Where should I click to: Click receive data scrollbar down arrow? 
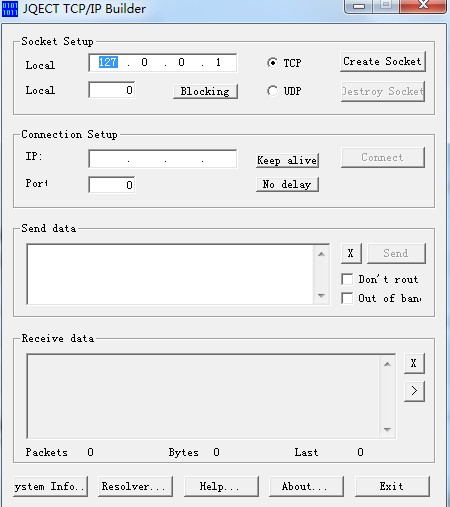[387, 429]
